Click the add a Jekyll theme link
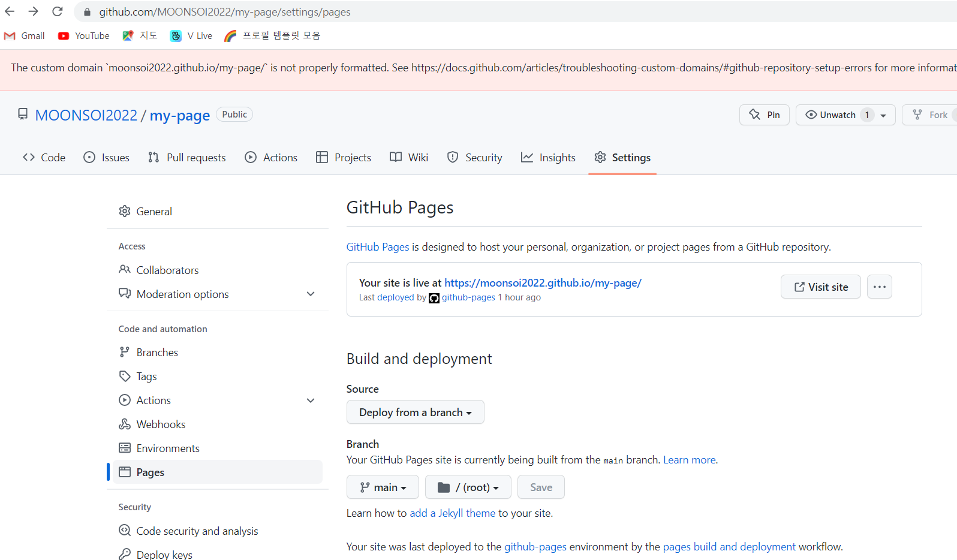 coord(453,513)
